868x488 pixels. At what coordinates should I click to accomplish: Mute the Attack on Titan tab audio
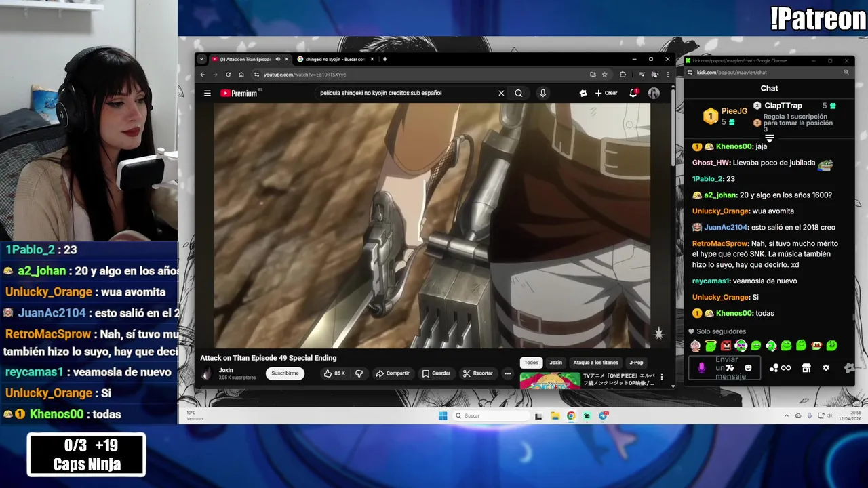[x=277, y=59]
